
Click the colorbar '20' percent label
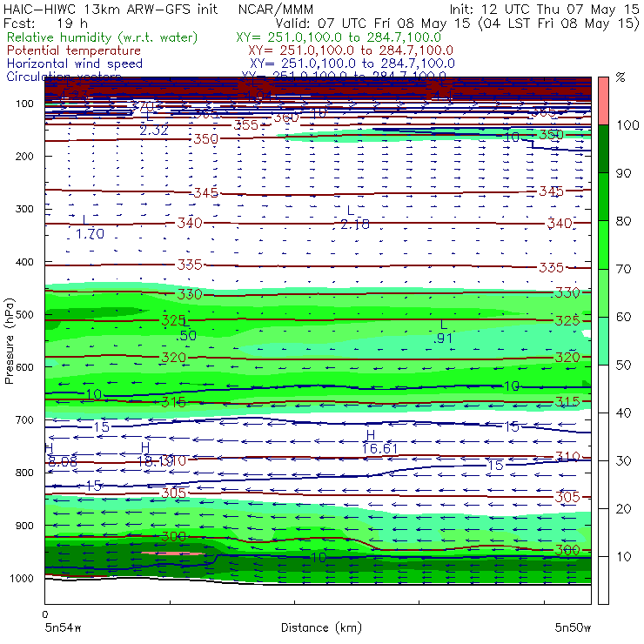tap(623, 508)
